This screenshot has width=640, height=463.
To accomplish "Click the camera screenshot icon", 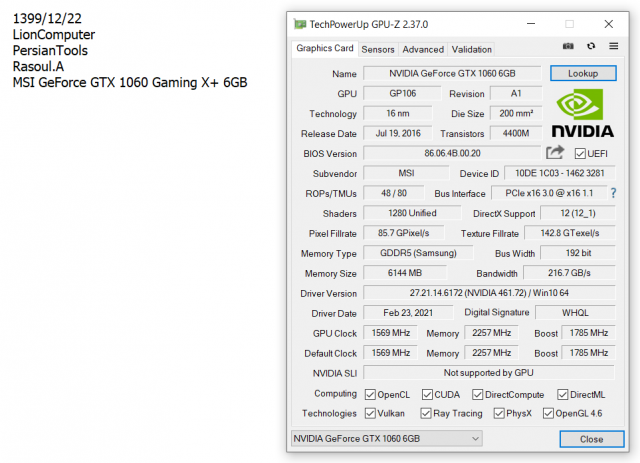I will 568,46.
